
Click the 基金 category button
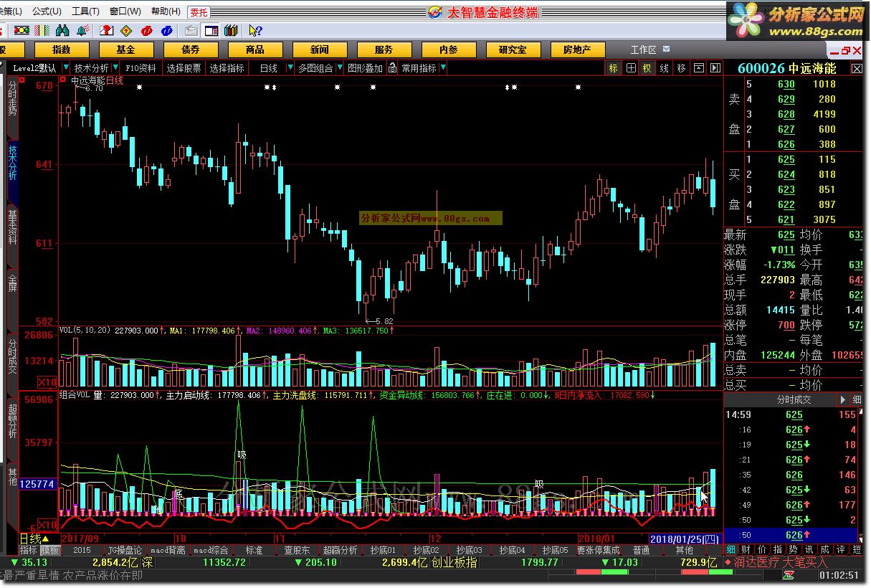click(x=125, y=49)
